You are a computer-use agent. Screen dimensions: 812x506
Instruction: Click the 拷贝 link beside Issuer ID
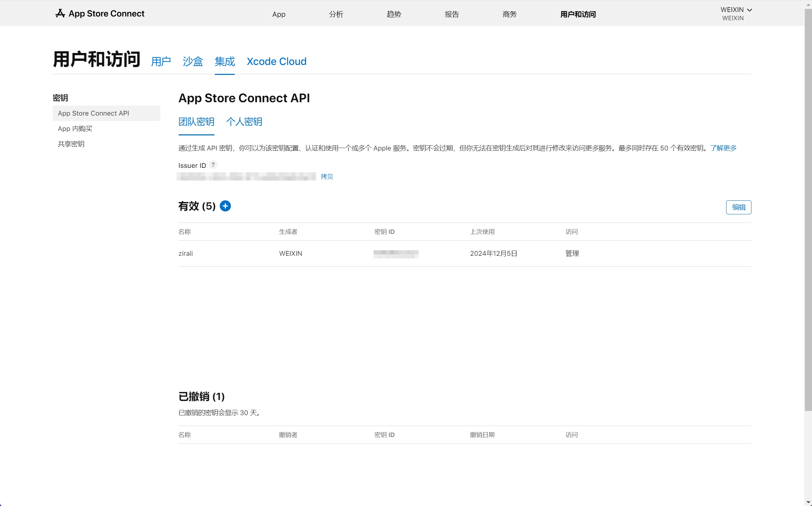tap(327, 176)
